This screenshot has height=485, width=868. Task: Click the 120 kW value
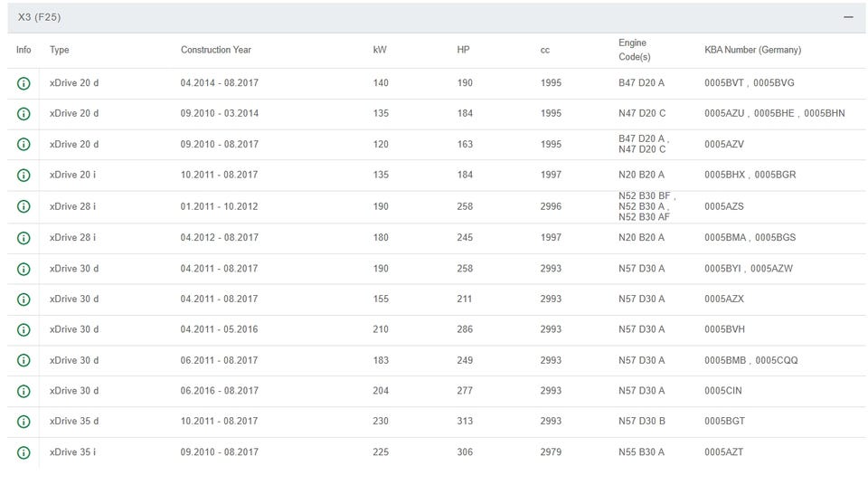point(381,144)
